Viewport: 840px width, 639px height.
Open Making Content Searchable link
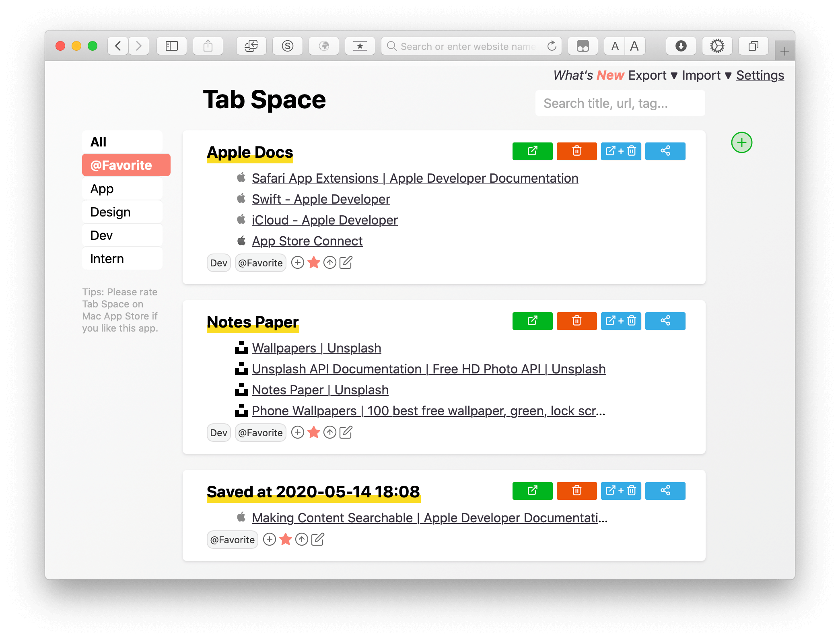point(430,518)
